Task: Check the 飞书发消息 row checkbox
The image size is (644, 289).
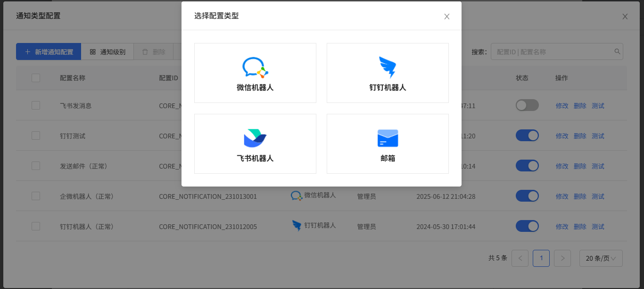Action: (36, 105)
